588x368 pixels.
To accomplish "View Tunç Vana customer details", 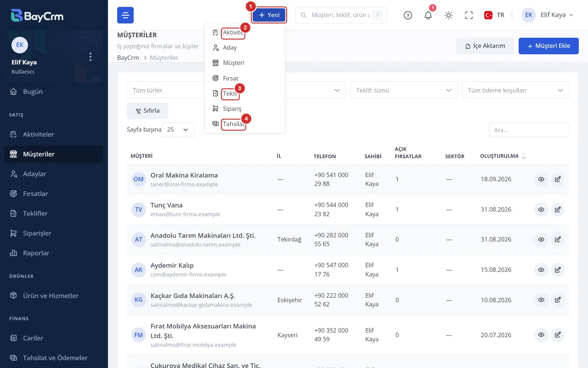I will point(541,209).
